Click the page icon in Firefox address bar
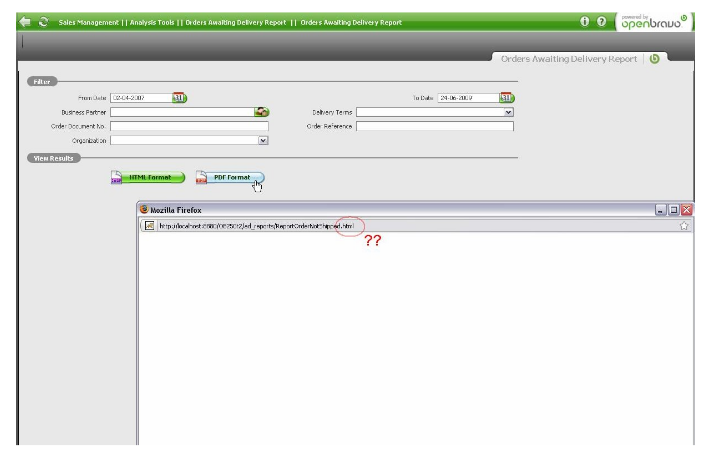Viewport: 712px width, 462px height. click(149, 225)
